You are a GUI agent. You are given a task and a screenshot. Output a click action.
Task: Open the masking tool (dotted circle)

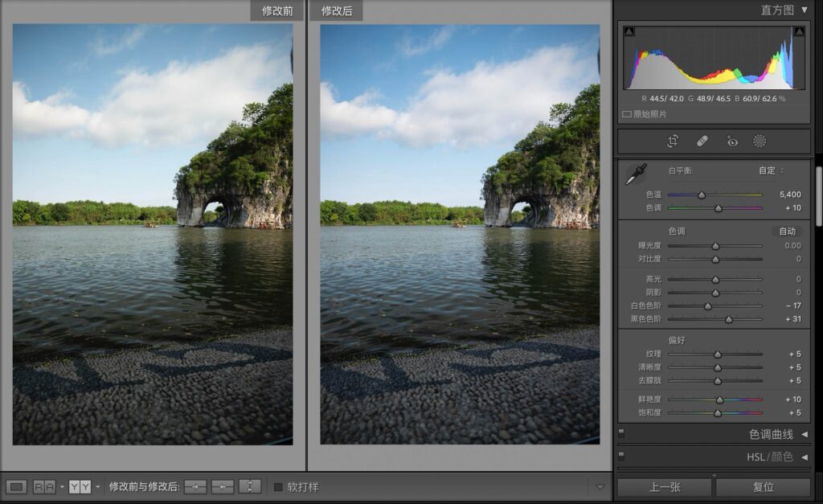point(760,141)
